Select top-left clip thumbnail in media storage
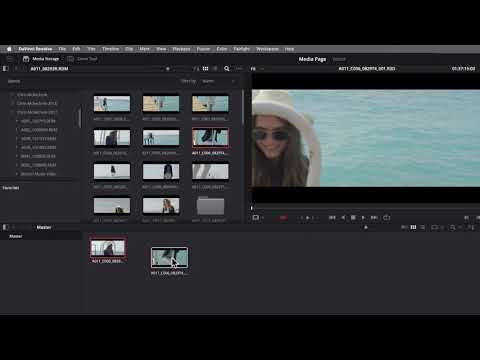 pos(112,104)
